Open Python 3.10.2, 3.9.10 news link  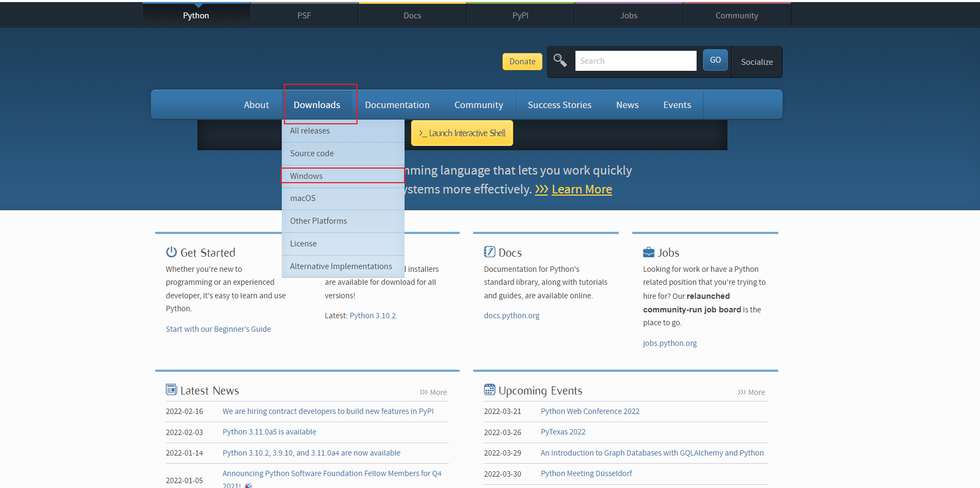point(312,453)
